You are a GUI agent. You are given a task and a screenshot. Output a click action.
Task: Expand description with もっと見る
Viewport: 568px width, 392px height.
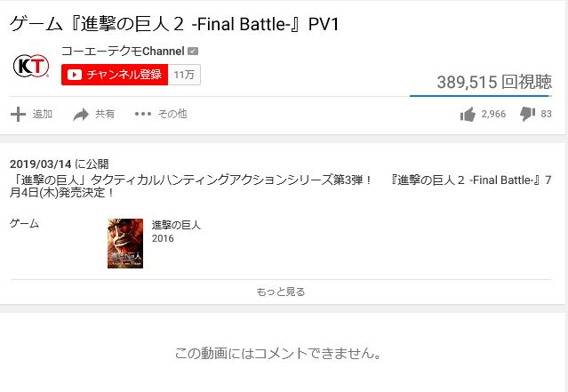pyautogui.click(x=281, y=292)
